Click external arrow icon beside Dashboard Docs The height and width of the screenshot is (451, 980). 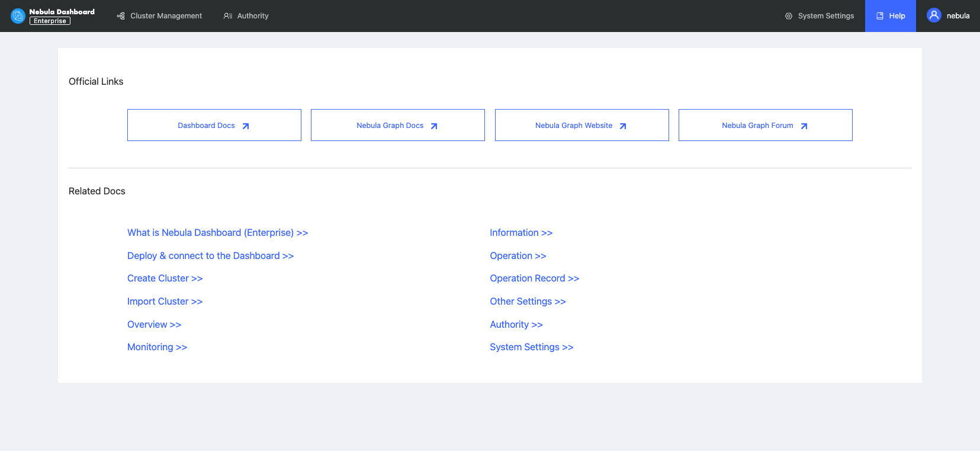coord(246,126)
